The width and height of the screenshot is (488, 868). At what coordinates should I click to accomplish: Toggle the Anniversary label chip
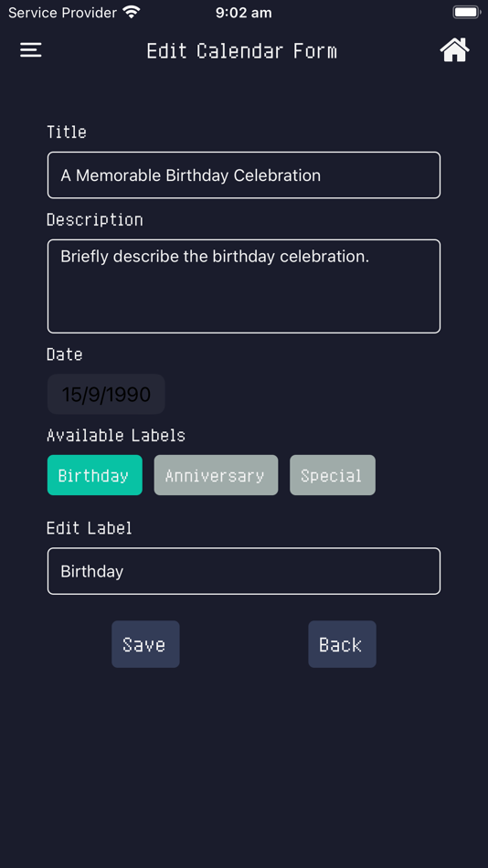[216, 475]
